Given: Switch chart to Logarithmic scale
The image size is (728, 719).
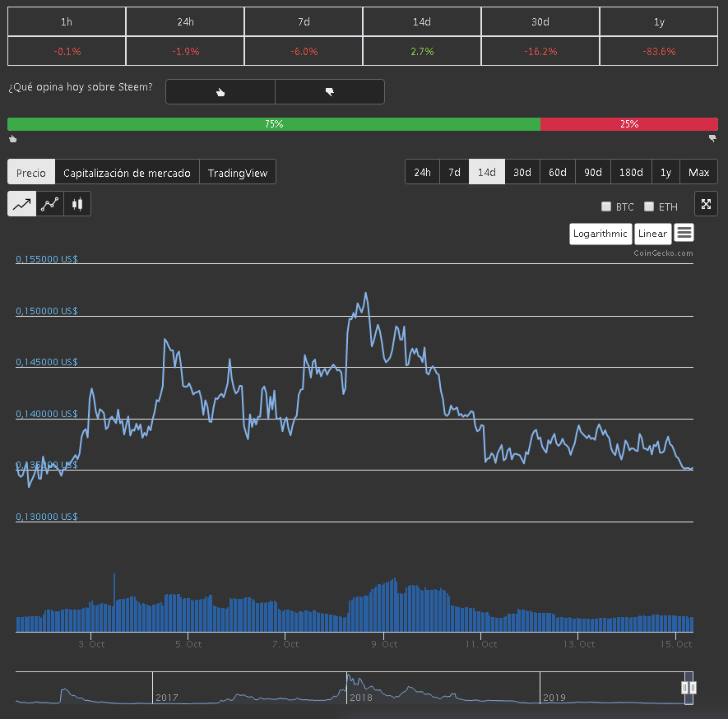Looking at the screenshot, I should pos(600,234).
